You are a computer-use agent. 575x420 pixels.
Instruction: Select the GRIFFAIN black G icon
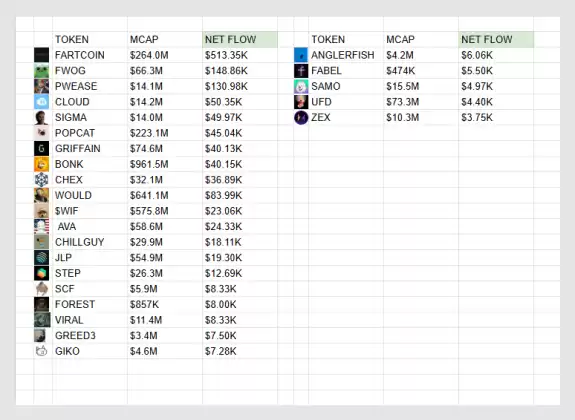point(41,149)
